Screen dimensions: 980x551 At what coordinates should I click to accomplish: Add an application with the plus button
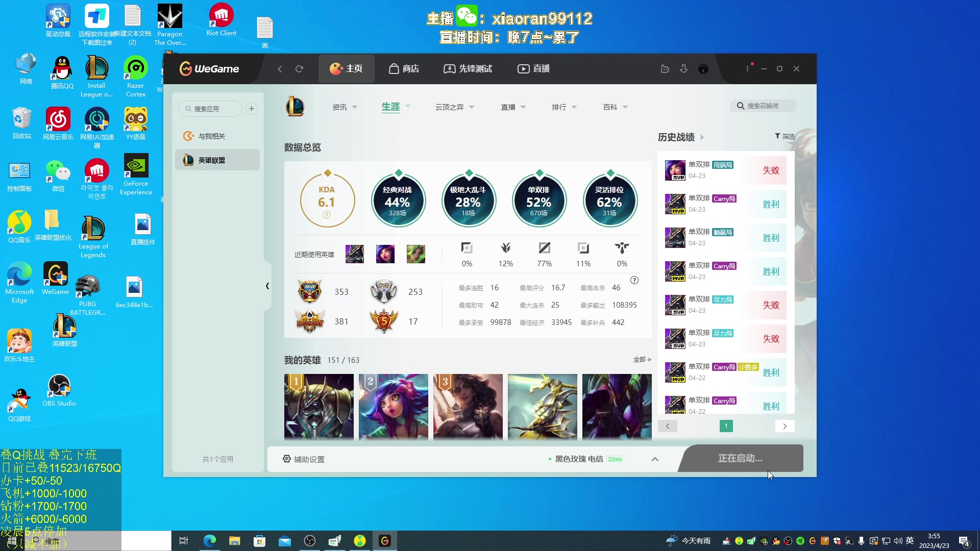click(252, 109)
